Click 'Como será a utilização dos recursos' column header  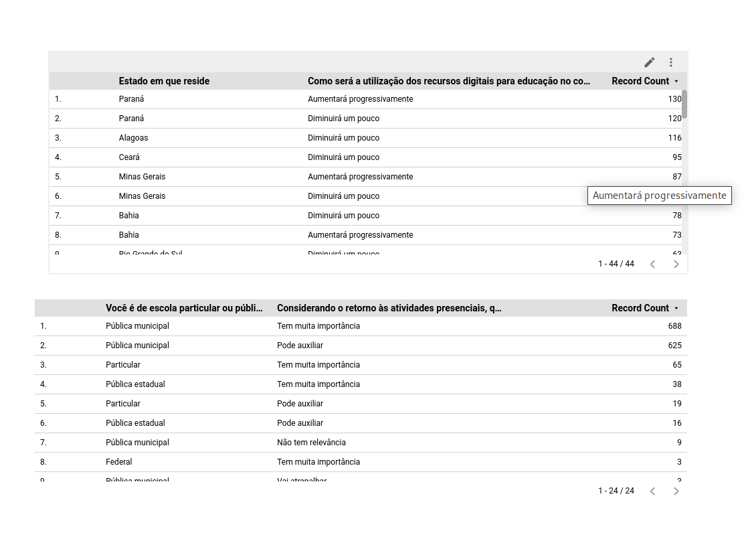448,81
